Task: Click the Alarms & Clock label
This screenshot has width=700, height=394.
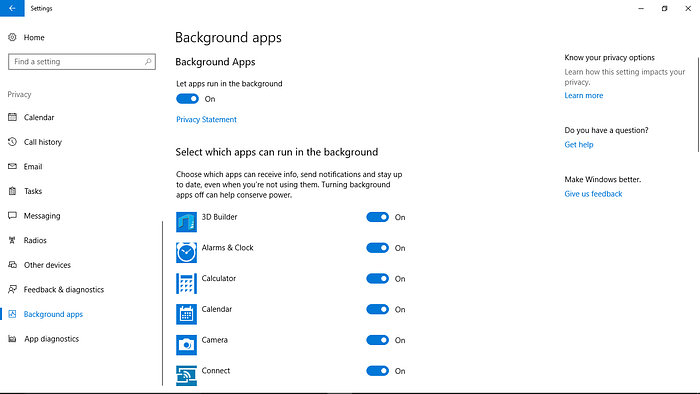Action: point(227,248)
